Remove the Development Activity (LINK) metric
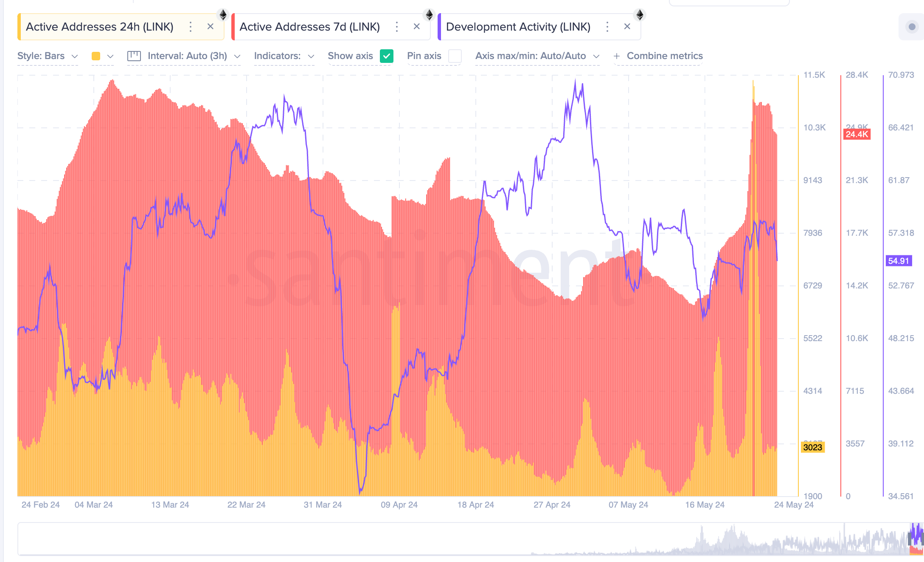The image size is (924, 562). (627, 27)
